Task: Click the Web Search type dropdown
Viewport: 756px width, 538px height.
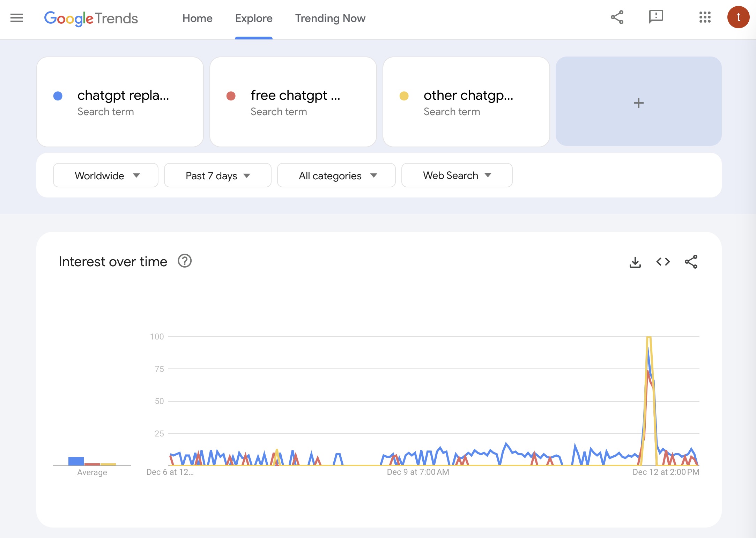Action: tap(456, 175)
